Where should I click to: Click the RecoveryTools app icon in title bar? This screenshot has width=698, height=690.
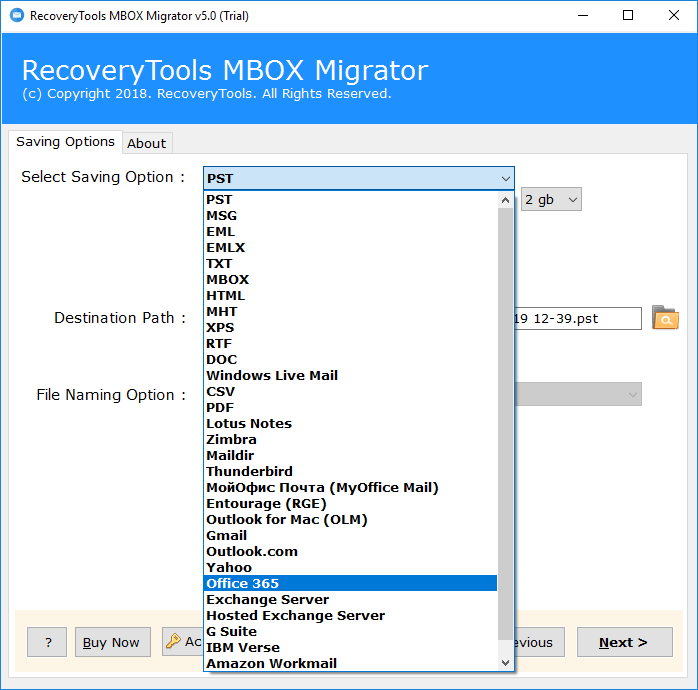pos(17,15)
